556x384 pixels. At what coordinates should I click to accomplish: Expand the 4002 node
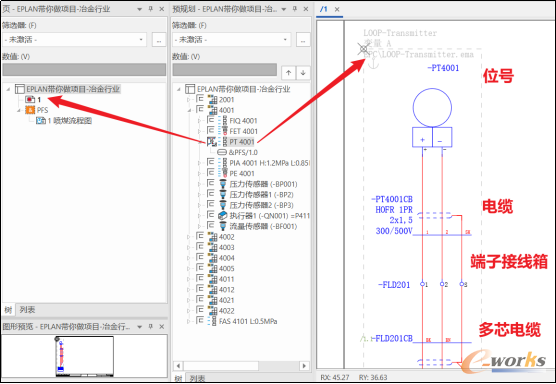189,237
